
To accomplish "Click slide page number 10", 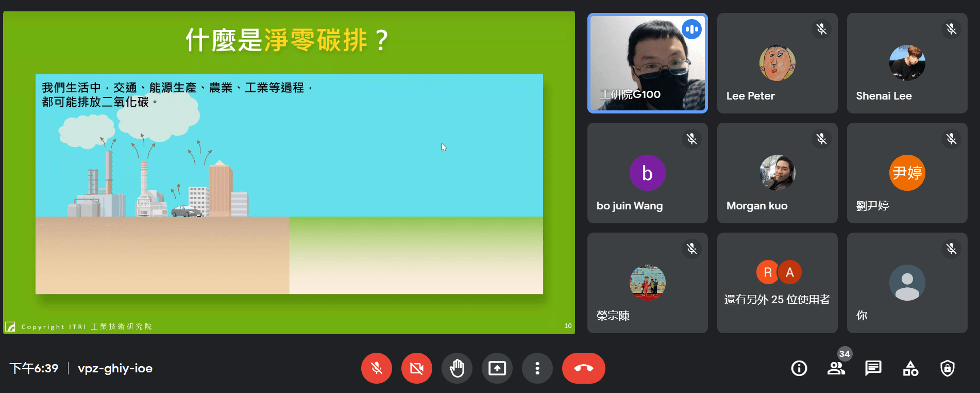I will tap(568, 326).
